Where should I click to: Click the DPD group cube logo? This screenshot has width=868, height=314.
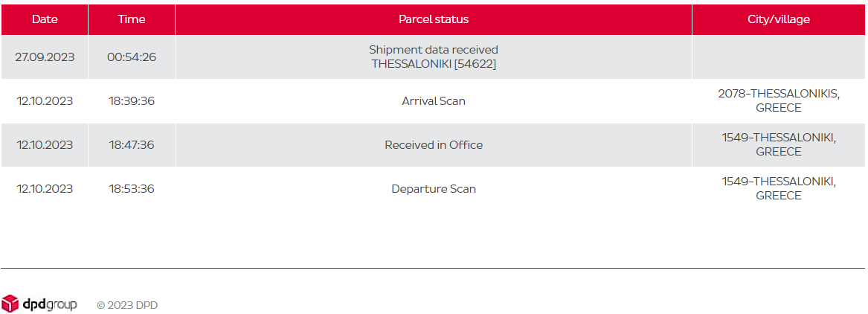[10, 304]
